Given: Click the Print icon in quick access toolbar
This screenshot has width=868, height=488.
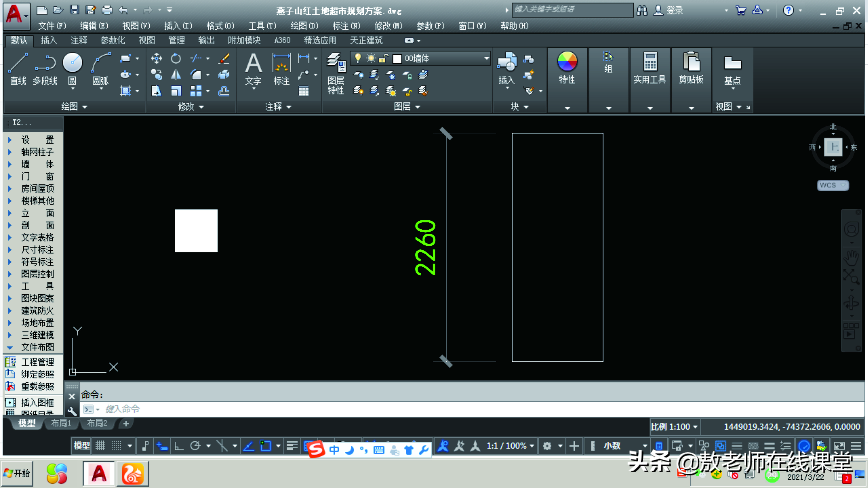Looking at the screenshot, I should (107, 10).
